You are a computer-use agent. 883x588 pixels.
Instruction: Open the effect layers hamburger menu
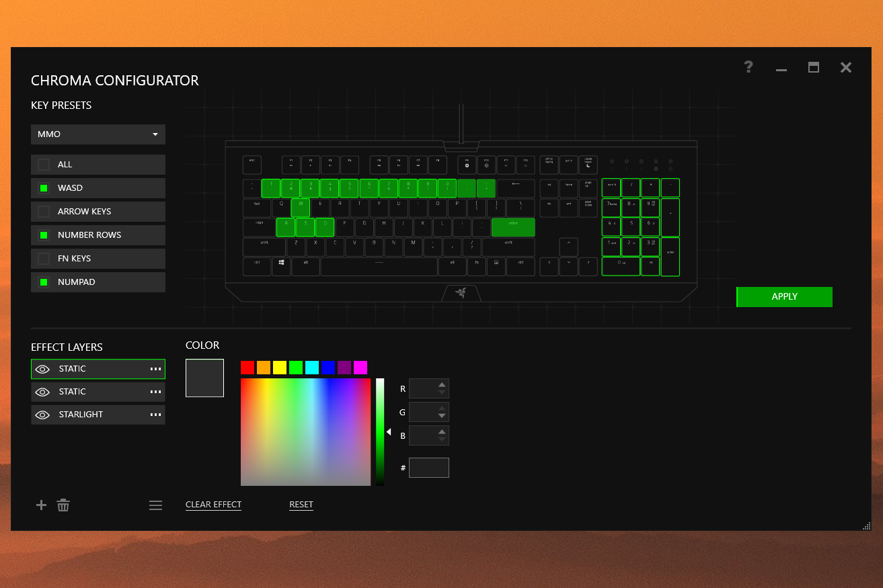[x=155, y=505]
